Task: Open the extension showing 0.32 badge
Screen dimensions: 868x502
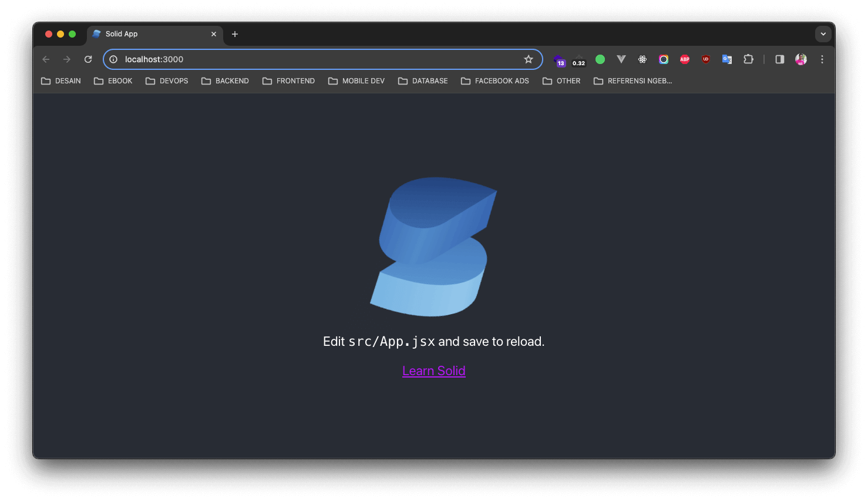Action: click(579, 60)
